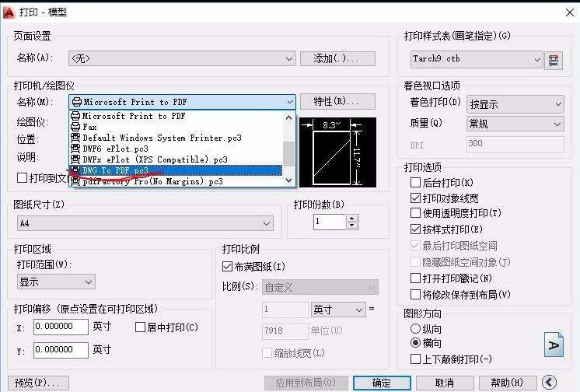Choose DWF6 ePlot.pc3 plotter

pyautogui.click(x=176, y=149)
